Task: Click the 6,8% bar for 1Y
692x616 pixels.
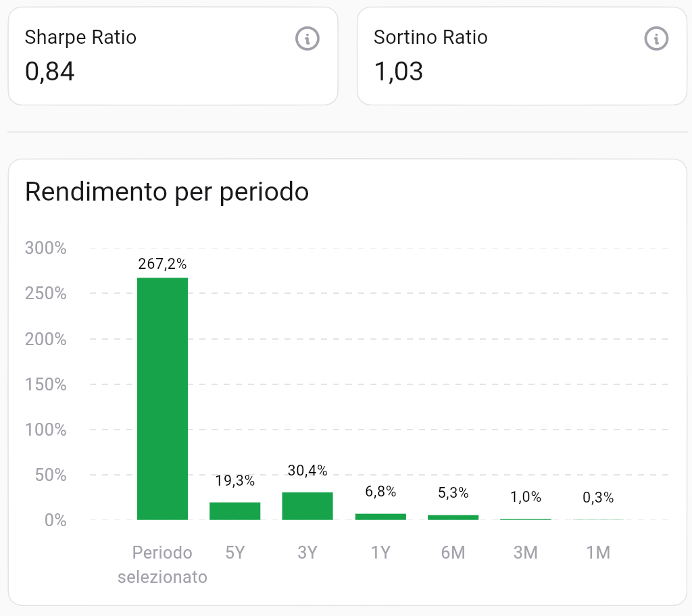Action: click(x=380, y=515)
